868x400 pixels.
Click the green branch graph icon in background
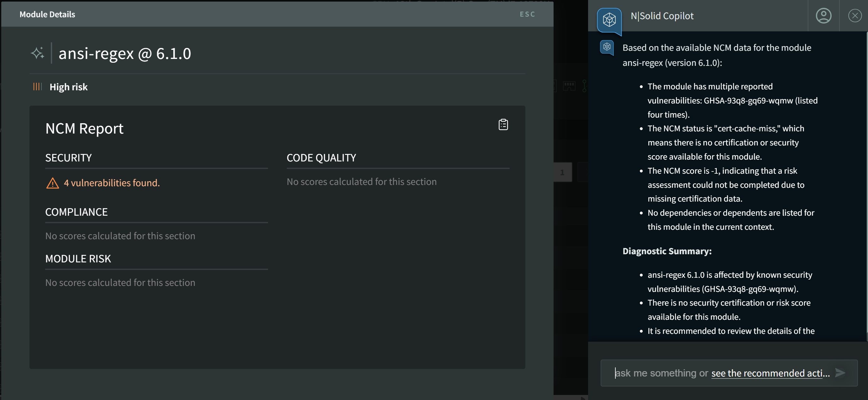pyautogui.click(x=585, y=86)
